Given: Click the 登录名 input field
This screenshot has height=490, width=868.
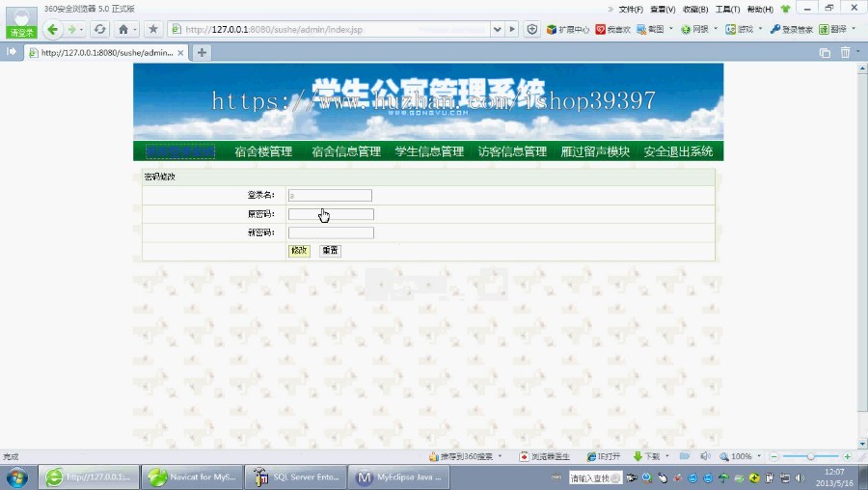Looking at the screenshot, I should coord(330,196).
